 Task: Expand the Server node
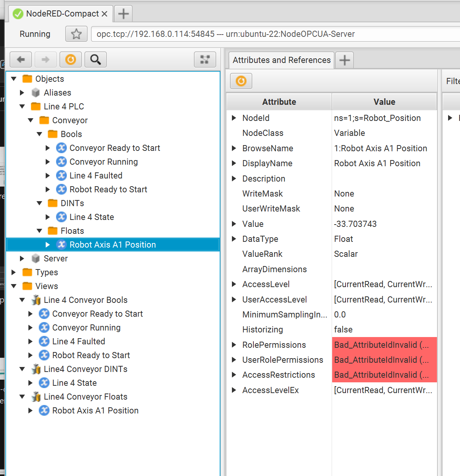coord(22,258)
